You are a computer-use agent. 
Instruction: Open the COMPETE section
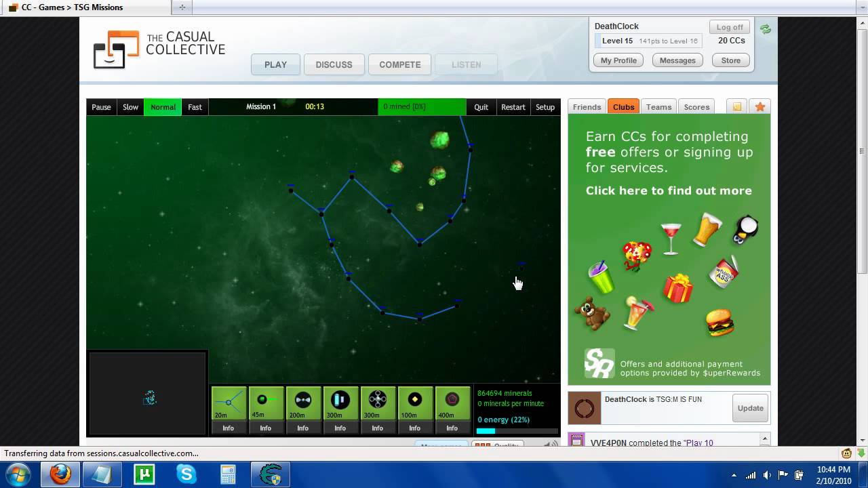[400, 64]
